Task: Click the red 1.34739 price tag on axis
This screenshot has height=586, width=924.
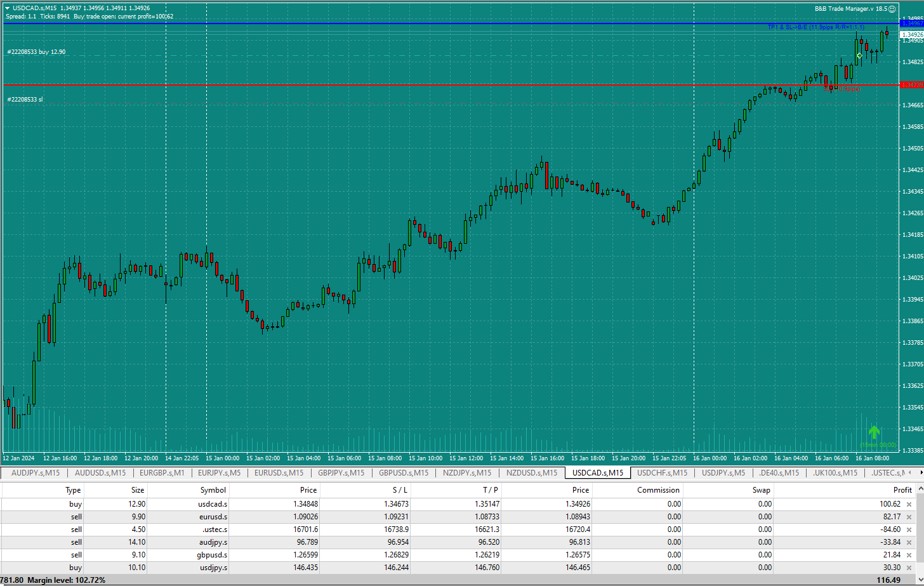Action: click(912, 84)
